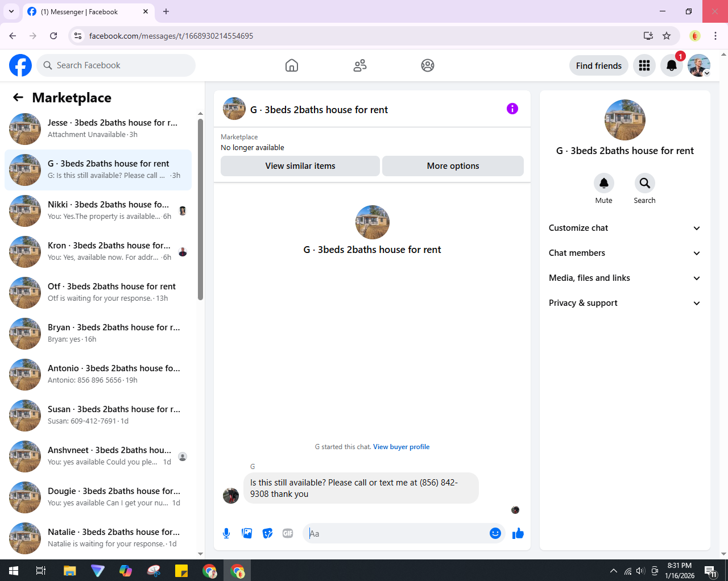Expand the Privacy & support section
This screenshot has height=581, width=728.
(624, 303)
